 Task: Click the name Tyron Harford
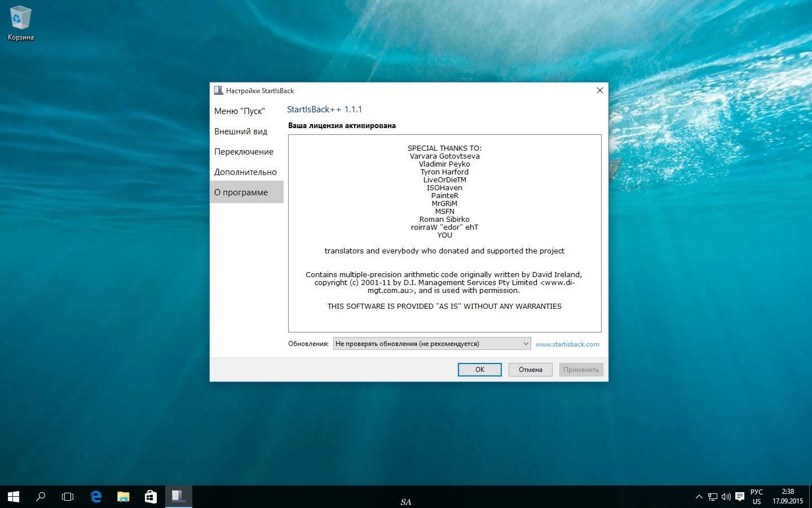(x=444, y=172)
